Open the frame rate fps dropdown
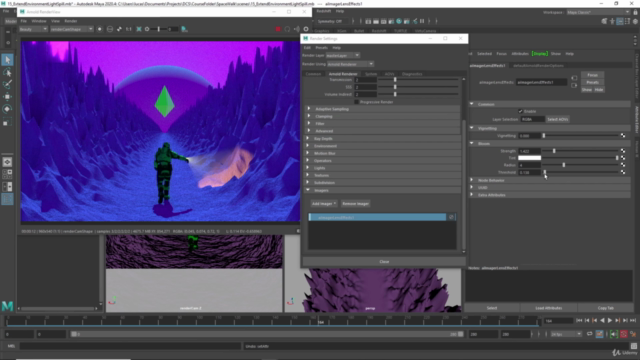The width and height of the screenshot is (640, 360). pyautogui.click(x=566, y=334)
